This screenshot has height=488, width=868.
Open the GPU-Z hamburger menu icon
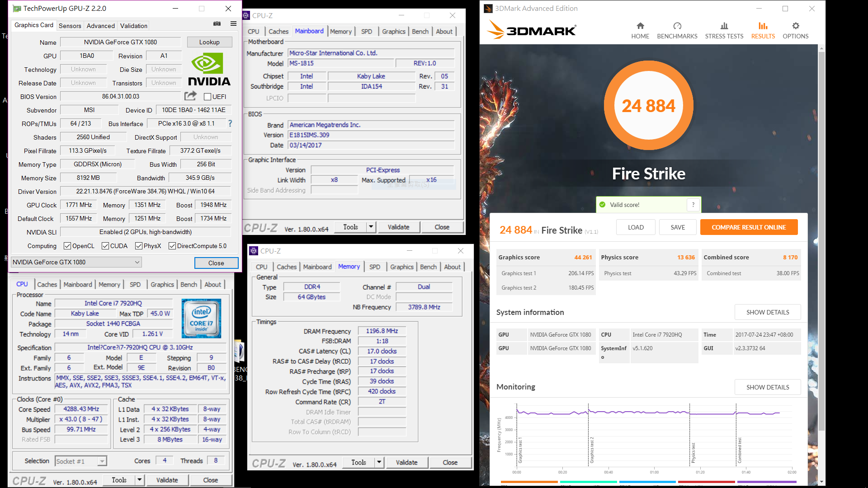(233, 23)
